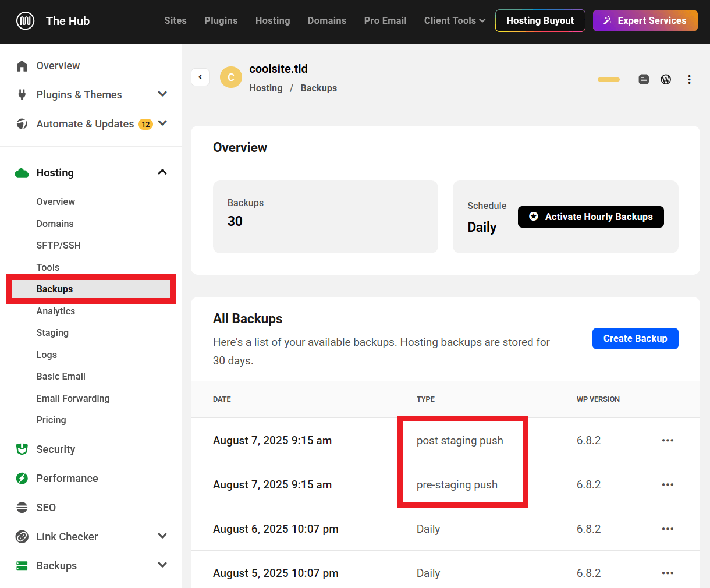Open options for post staging push backup

tap(668, 440)
